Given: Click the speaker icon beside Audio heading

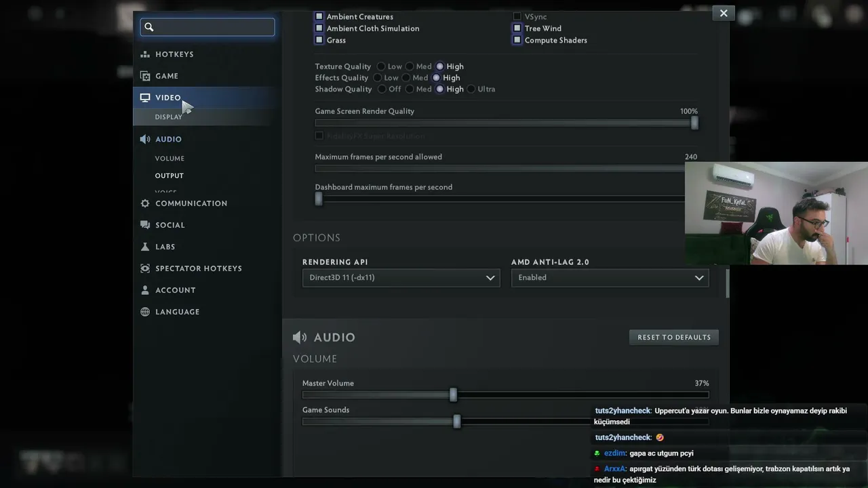Looking at the screenshot, I should (x=300, y=337).
